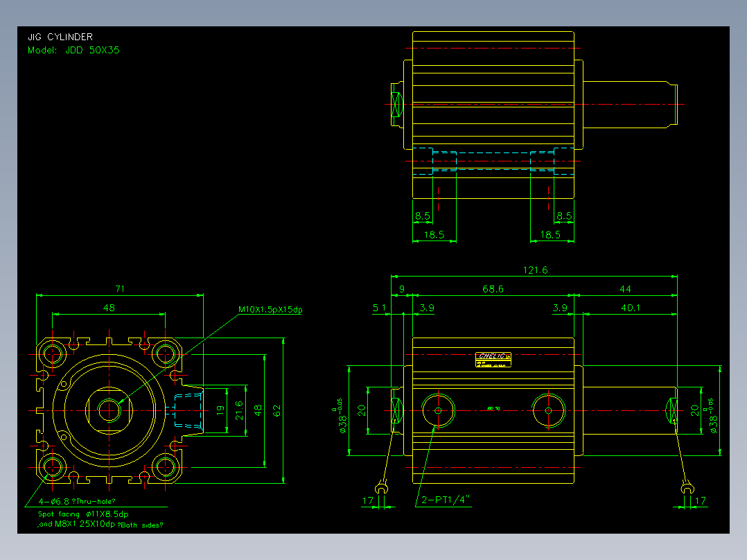This screenshot has height=560, width=747.
Task: Click the '62' height dimension
Action: [x=276, y=411]
